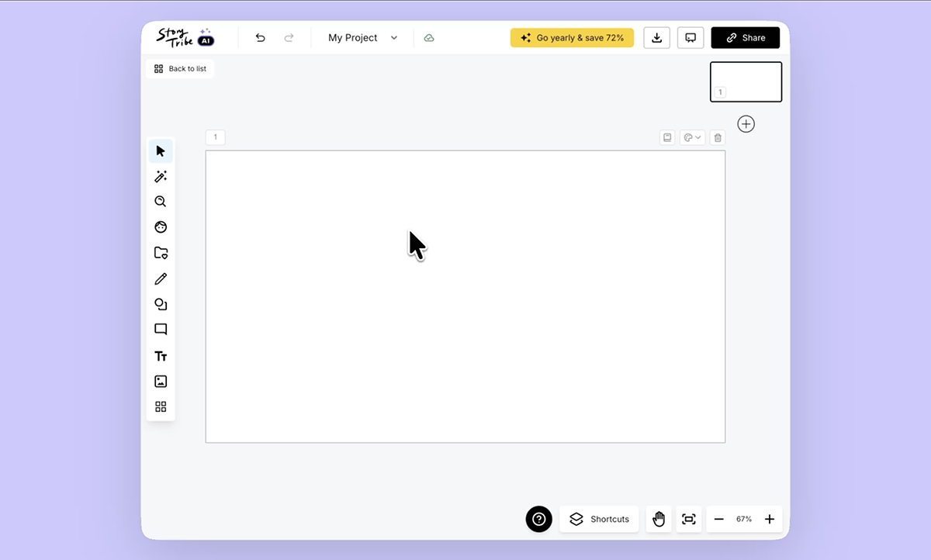Viewport: 931px width, 560px height.
Task: Open the comments panel
Action: pos(690,37)
